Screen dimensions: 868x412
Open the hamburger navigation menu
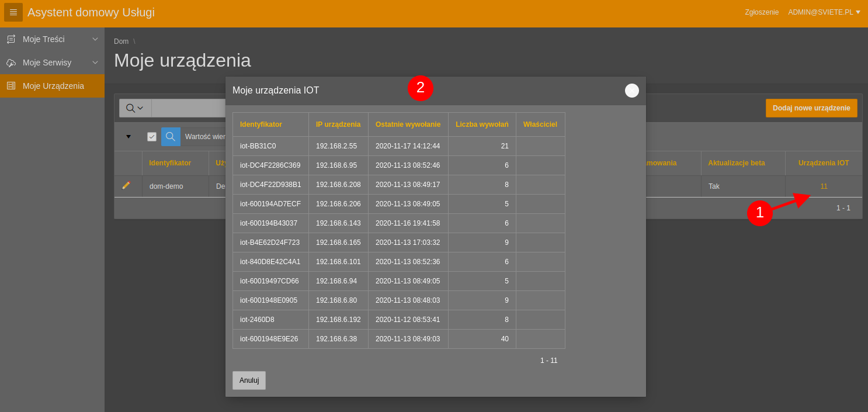[13, 12]
